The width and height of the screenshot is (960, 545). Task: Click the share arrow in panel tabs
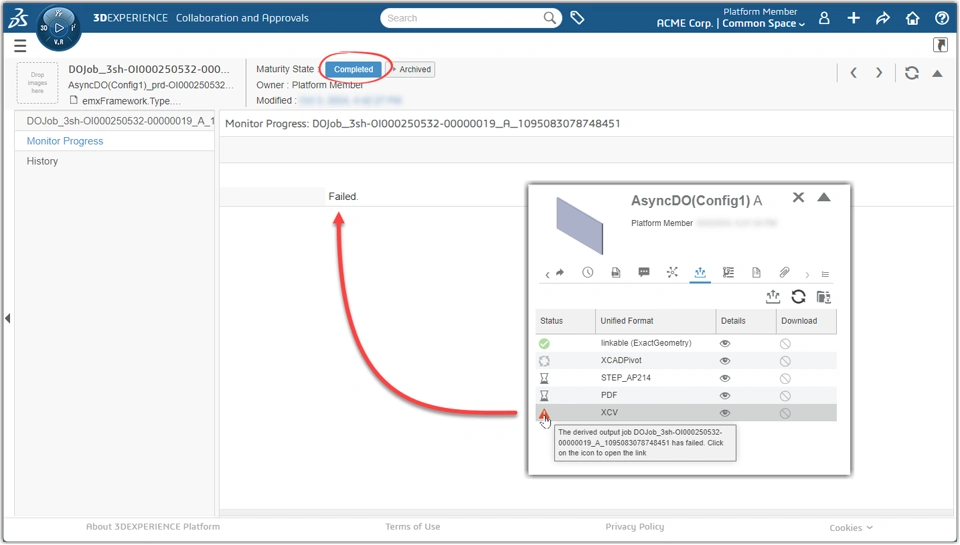click(x=560, y=272)
